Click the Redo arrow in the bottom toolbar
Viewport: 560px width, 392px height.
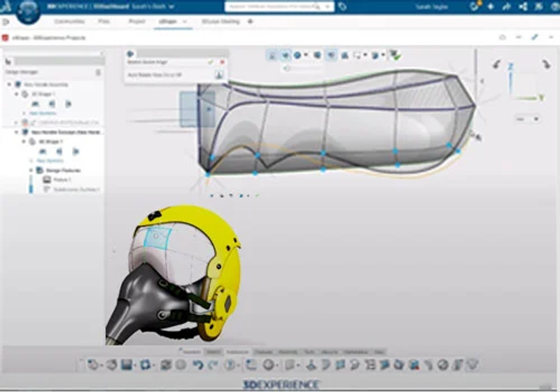point(213,365)
